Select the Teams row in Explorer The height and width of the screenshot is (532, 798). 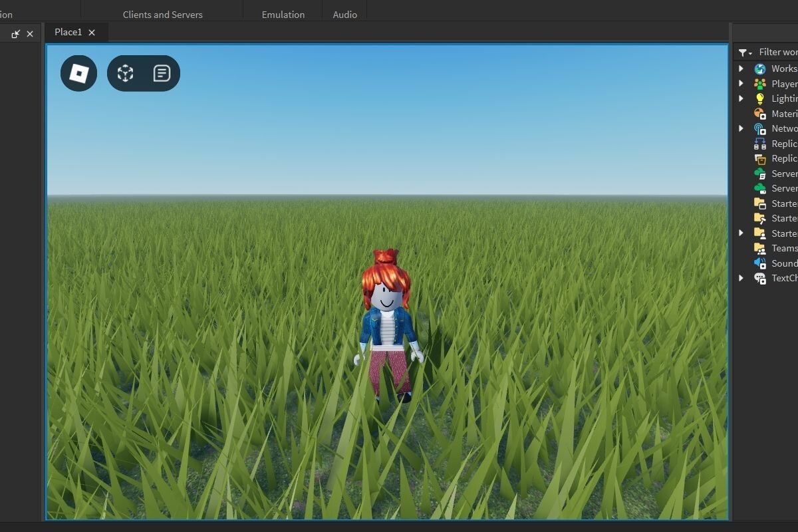[766, 248]
